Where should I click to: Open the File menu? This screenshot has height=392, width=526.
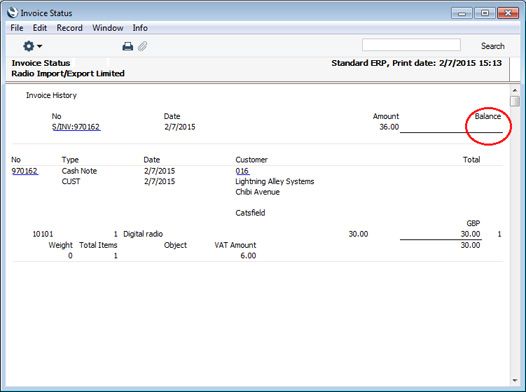[x=17, y=28]
